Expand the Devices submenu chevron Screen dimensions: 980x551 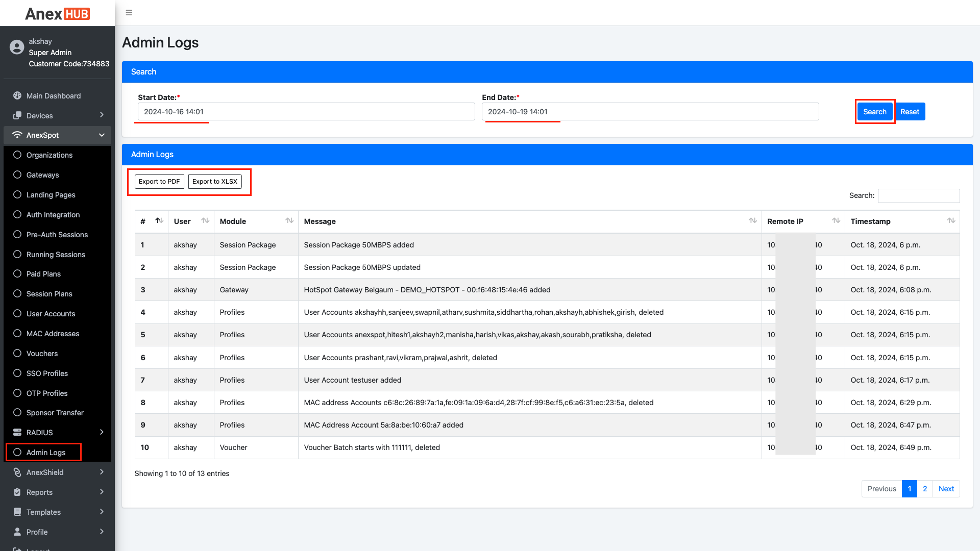[102, 115]
